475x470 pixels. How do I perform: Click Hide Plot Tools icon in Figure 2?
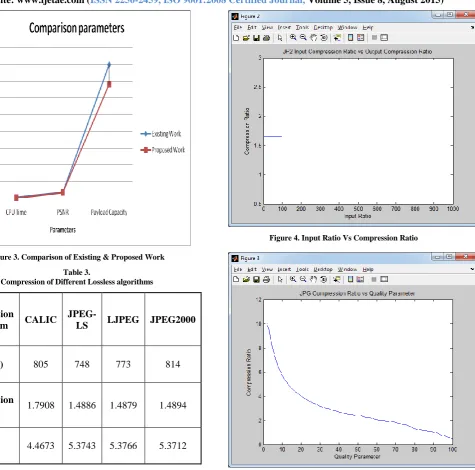tap(374, 38)
